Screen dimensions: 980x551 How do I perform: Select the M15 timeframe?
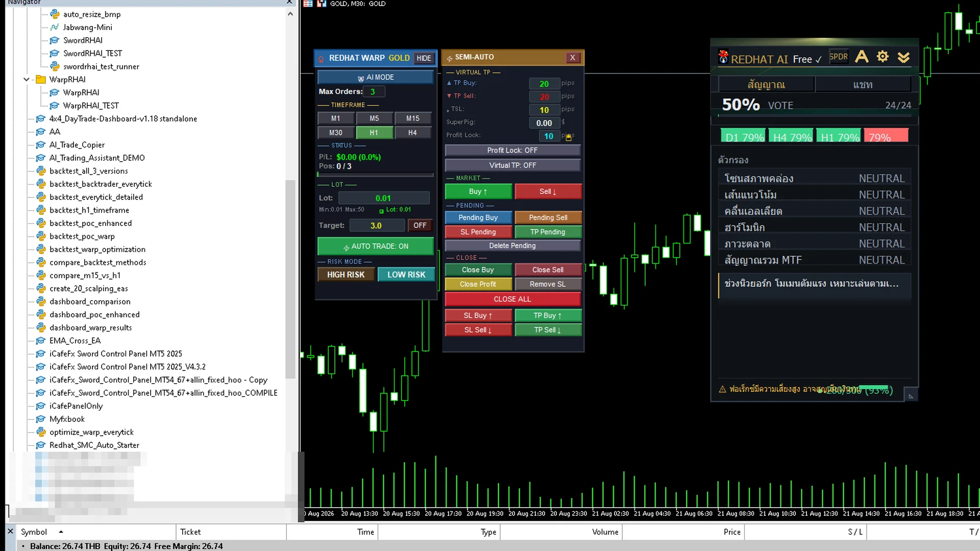[x=413, y=118]
